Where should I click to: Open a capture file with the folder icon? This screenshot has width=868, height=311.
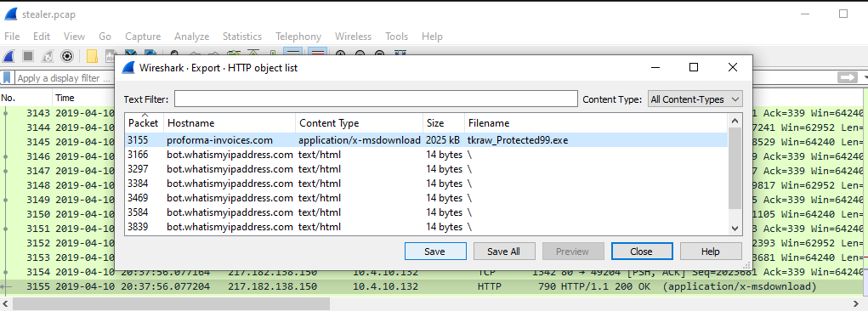[x=92, y=55]
